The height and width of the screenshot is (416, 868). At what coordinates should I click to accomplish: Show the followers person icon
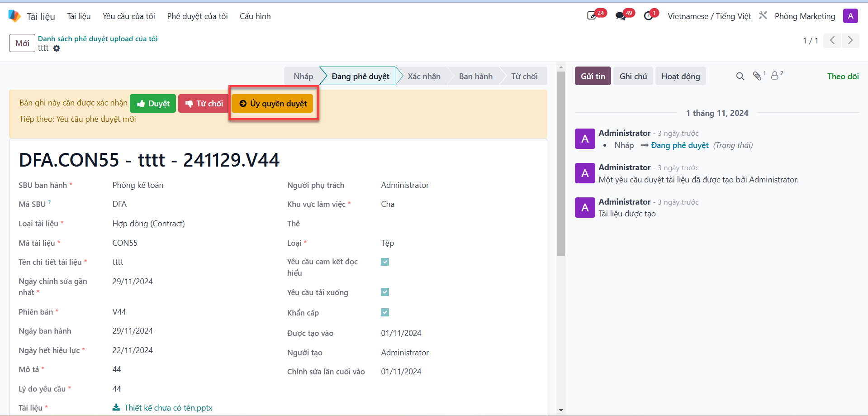[x=775, y=76]
